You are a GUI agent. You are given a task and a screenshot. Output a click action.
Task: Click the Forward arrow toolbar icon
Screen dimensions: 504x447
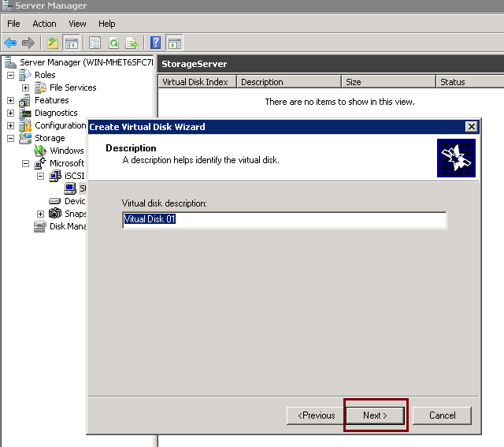pos(28,43)
